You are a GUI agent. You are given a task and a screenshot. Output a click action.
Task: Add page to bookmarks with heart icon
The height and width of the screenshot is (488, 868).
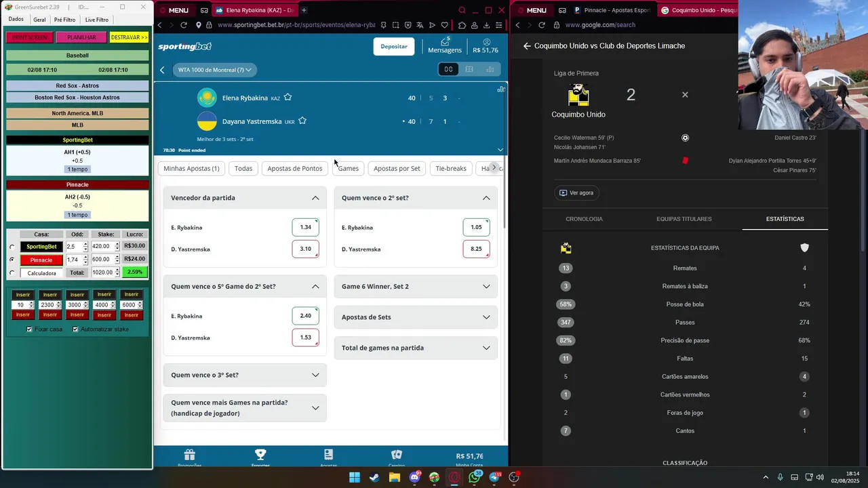(x=444, y=25)
